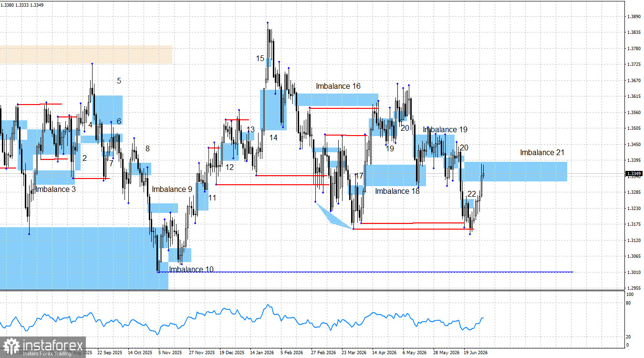Viewport: 644px width, 358px height.
Task: Click the number 5 annotation
Action: [x=119, y=81]
